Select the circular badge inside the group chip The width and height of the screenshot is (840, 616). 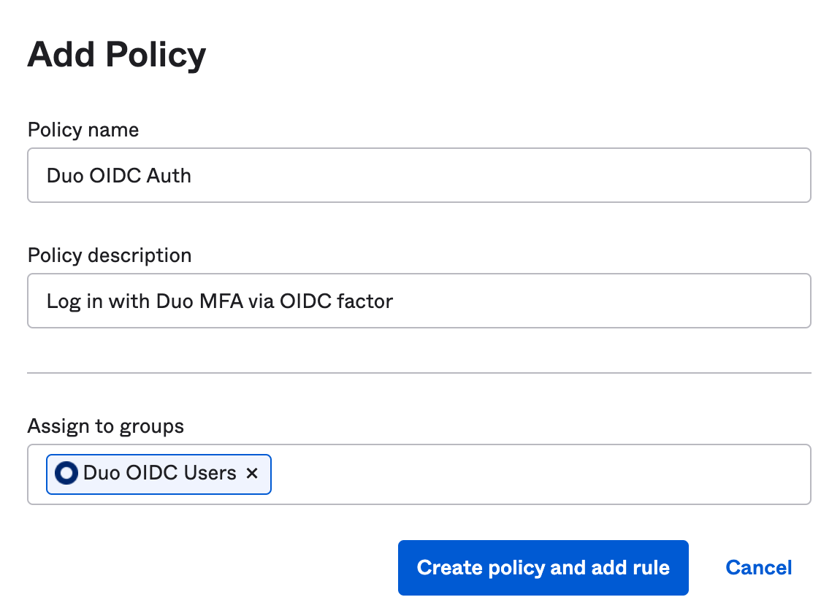64,474
